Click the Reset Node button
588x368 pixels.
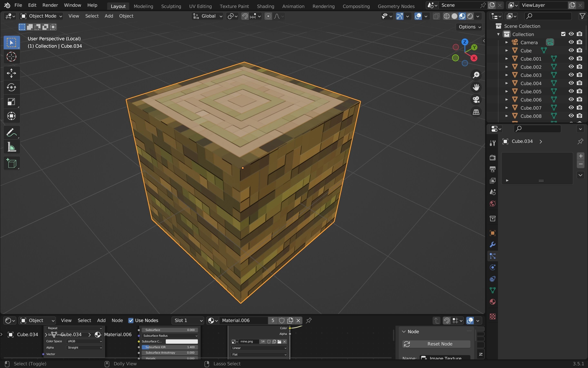point(436,344)
